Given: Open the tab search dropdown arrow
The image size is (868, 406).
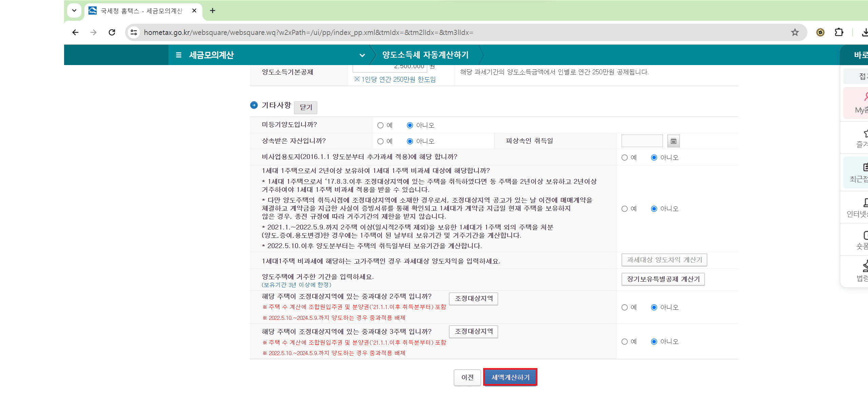Looking at the screenshot, I should [x=74, y=11].
